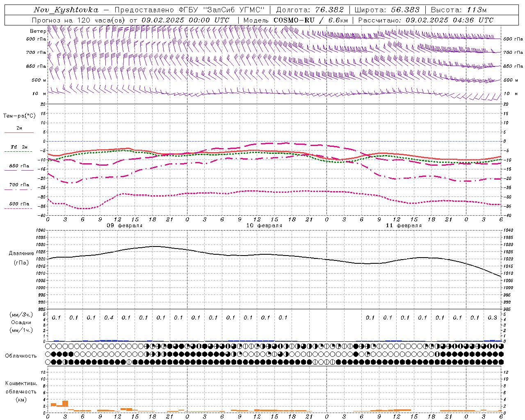This screenshot has height=420, width=525.
Task: Click the Долгота: 76.382 value
Action: tap(310, 10)
